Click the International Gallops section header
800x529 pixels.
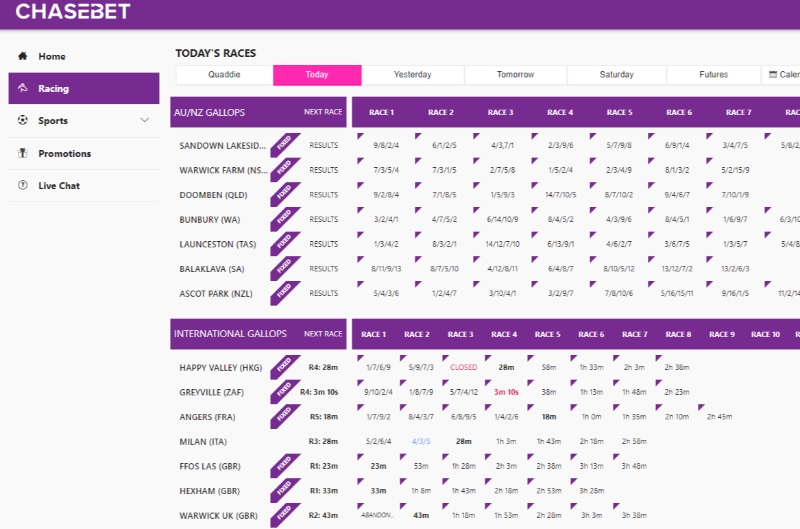[258, 334]
